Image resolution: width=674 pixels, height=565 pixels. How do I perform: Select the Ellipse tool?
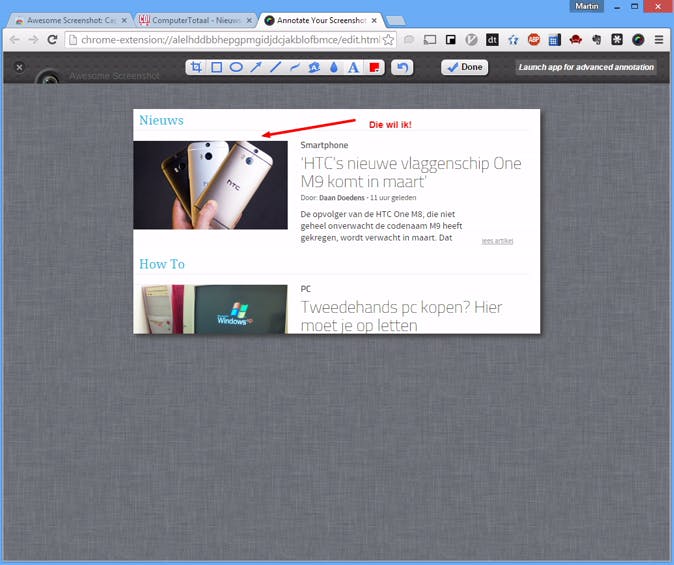pyautogui.click(x=236, y=67)
